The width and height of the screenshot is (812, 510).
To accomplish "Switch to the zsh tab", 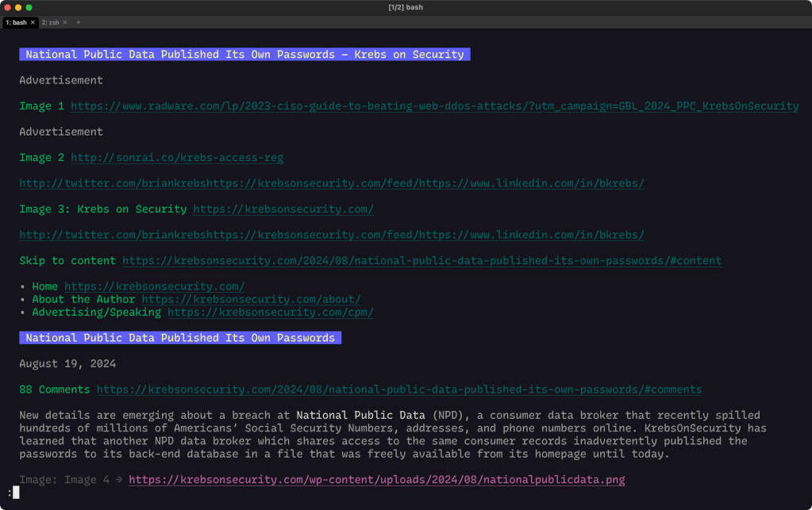I will pyautogui.click(x=50, y=22).
